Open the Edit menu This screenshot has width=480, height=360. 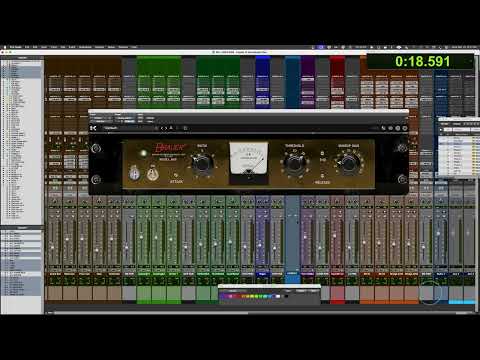tap(35, 47)
